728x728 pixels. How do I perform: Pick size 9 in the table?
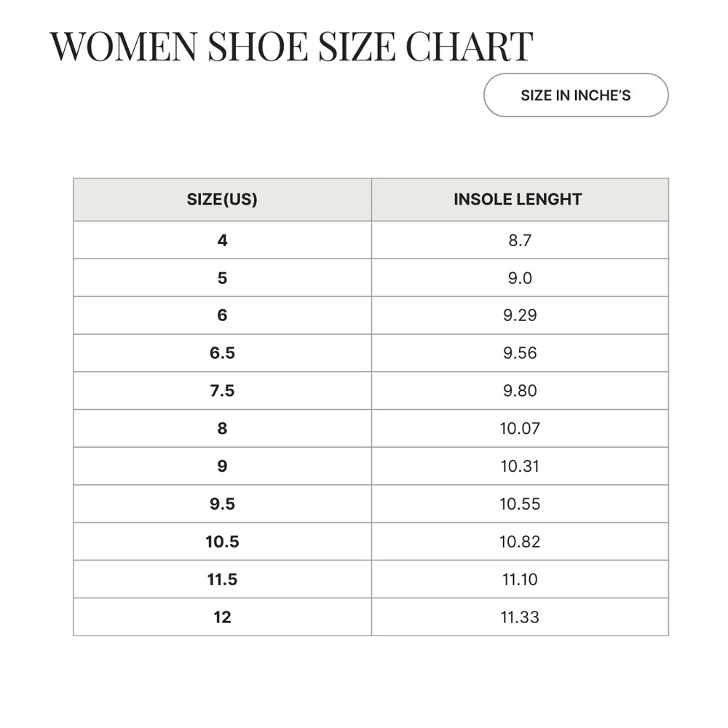pyautogui.click(x=222, y=467)
